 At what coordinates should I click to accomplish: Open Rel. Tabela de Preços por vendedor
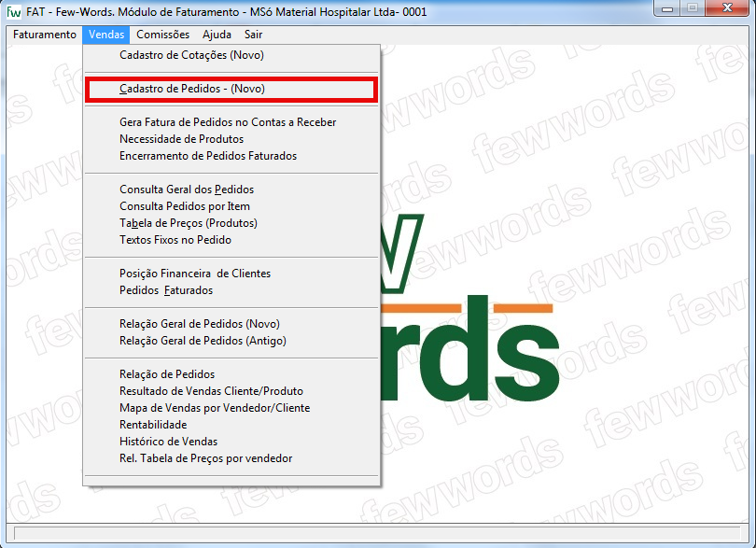[231, 458]
